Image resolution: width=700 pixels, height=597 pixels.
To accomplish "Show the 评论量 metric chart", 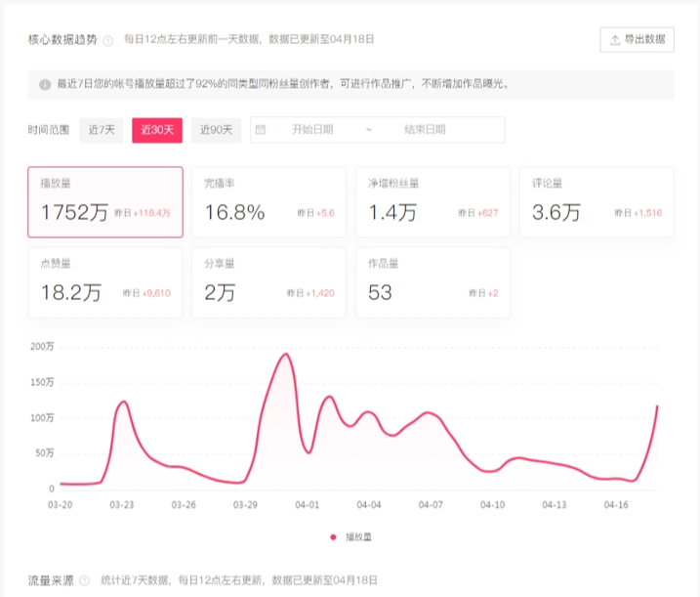I will click(x=597, y=202).
